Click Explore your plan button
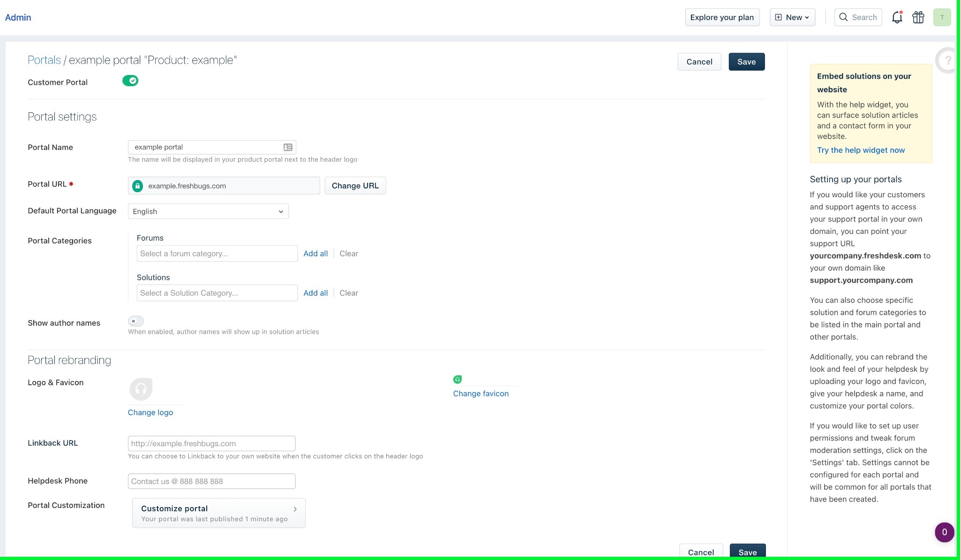This screenshot has width=960, height=560. click(722, 17)
